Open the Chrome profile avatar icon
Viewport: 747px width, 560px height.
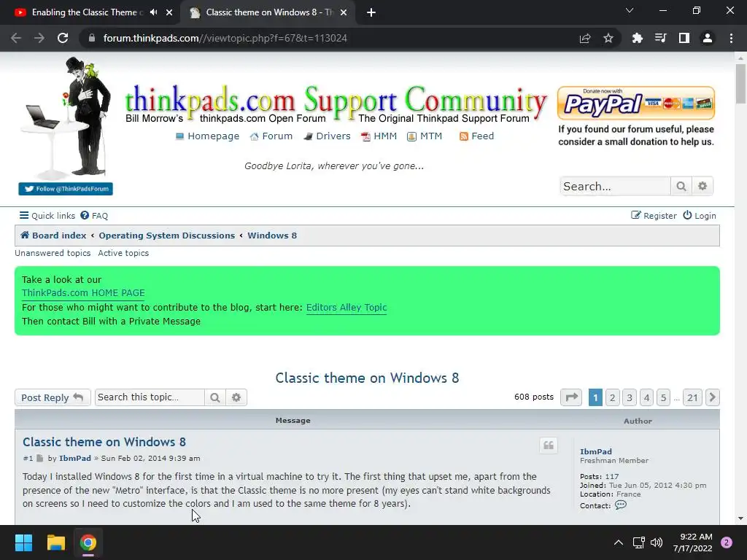pos(708,38)
